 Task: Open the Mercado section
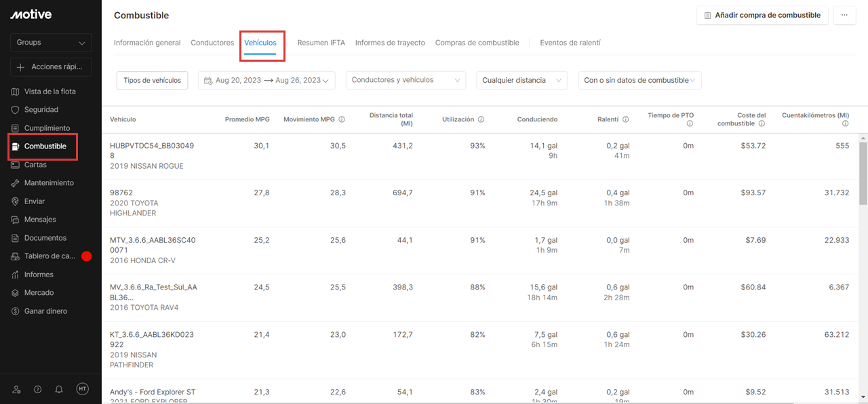coord(40,292)
